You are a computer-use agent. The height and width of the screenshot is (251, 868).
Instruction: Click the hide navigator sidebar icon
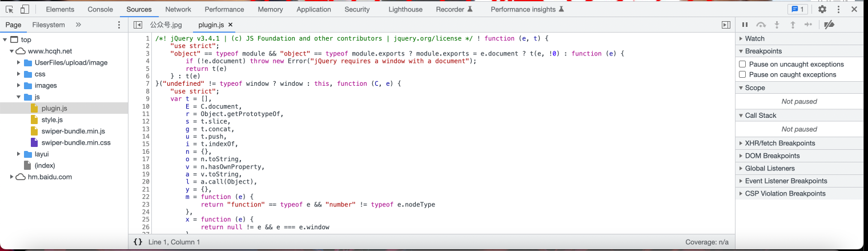pos(138,25)
